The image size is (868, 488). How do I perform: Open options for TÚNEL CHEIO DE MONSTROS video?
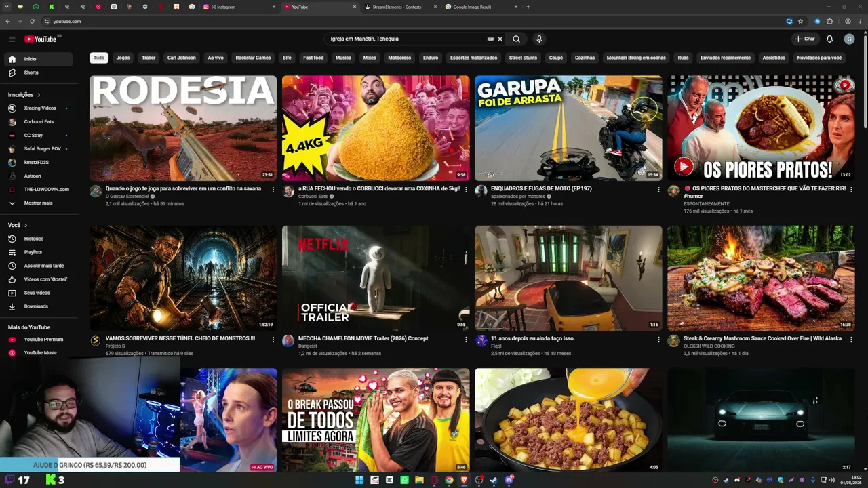[x=273, y=340]
